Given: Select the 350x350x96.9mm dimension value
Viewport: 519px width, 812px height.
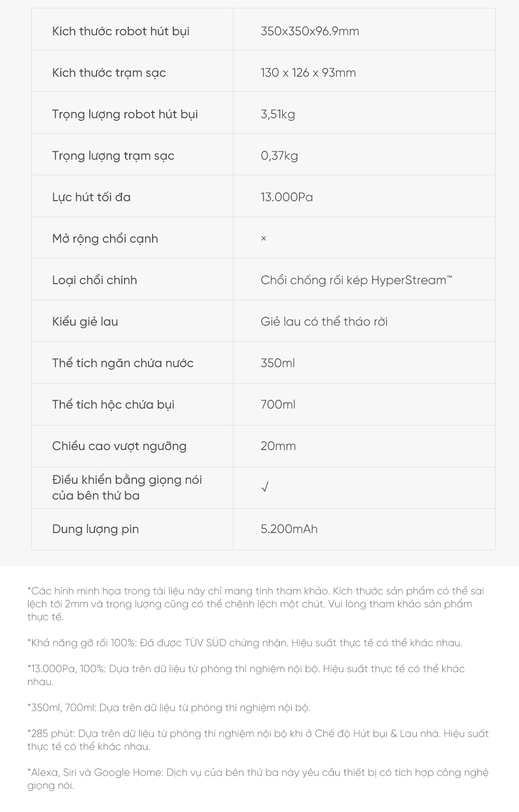Looking at the screenshot, I should (x=310, y=31).
